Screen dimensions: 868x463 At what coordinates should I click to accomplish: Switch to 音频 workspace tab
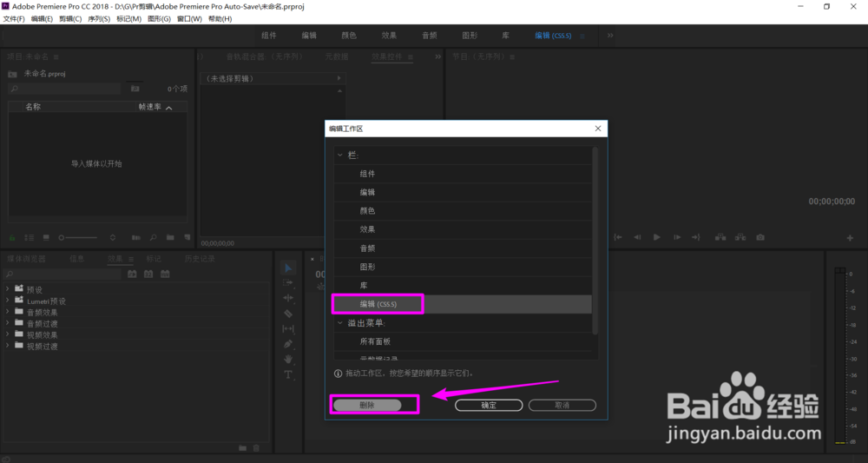[430, 36]
